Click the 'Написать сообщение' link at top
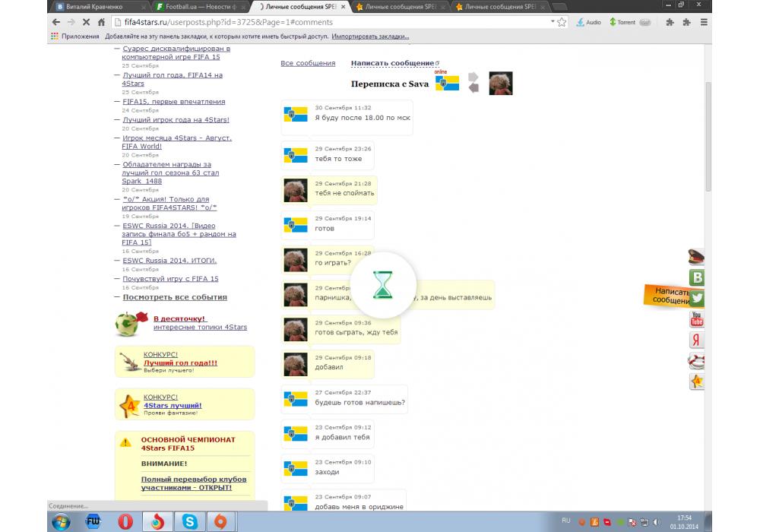 [392, 63]
